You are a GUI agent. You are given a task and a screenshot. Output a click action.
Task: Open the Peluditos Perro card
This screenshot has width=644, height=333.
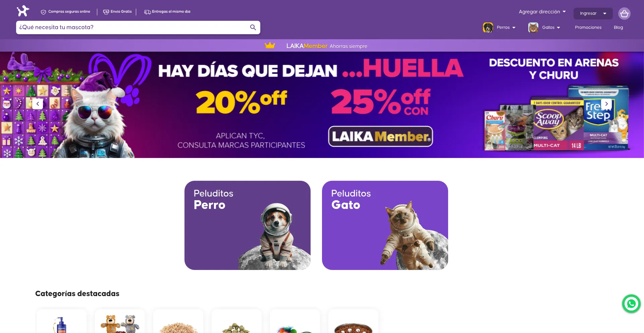coord(248,225)
